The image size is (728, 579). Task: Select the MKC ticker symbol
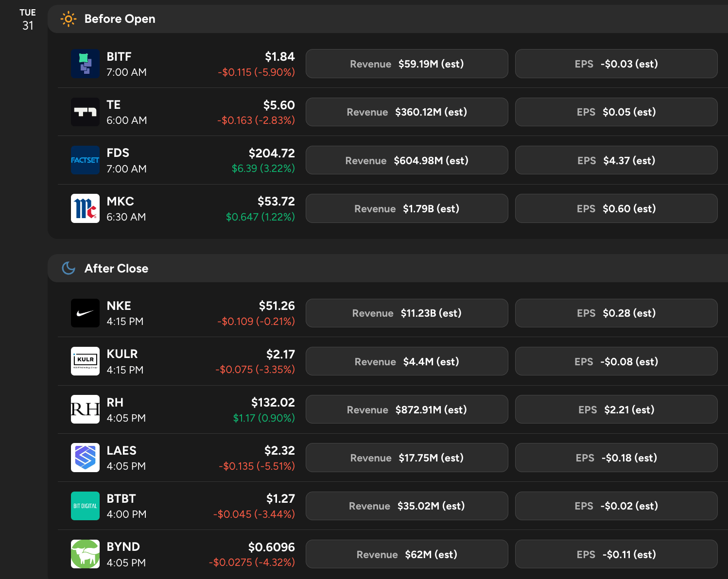pos(120,201)
